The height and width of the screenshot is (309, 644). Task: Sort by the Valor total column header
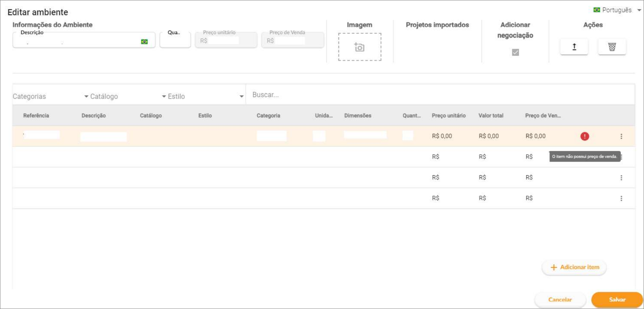click(x=491, y=116)
